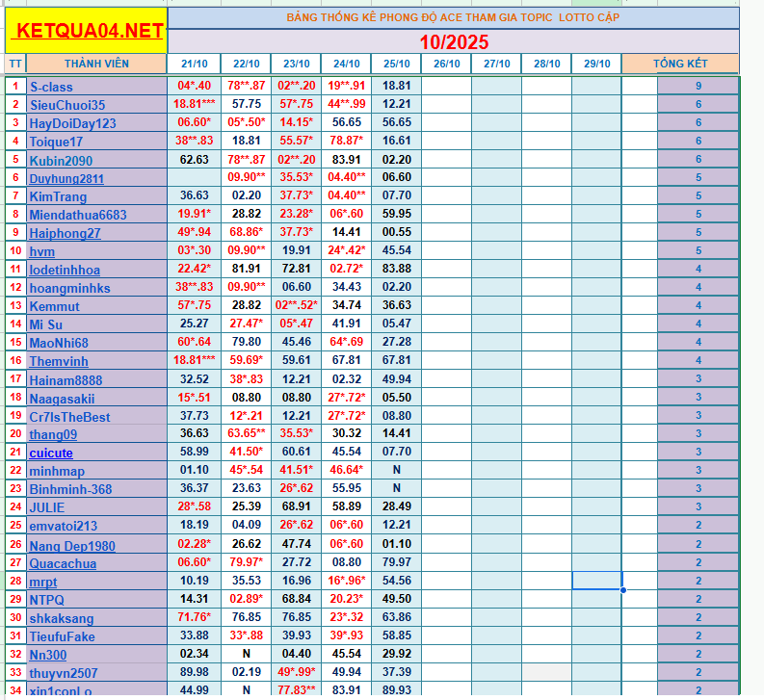Click the TT index column header
Screen dimensions: 764x700
[x=14, y=64]
